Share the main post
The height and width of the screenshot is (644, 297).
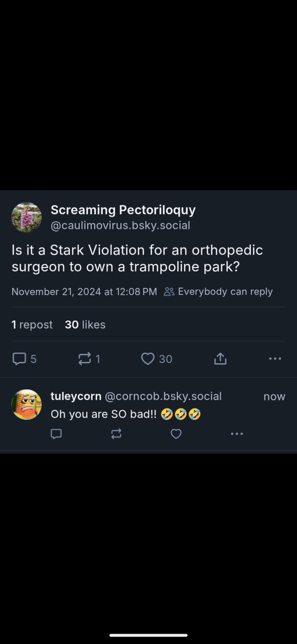coord(220,359)
